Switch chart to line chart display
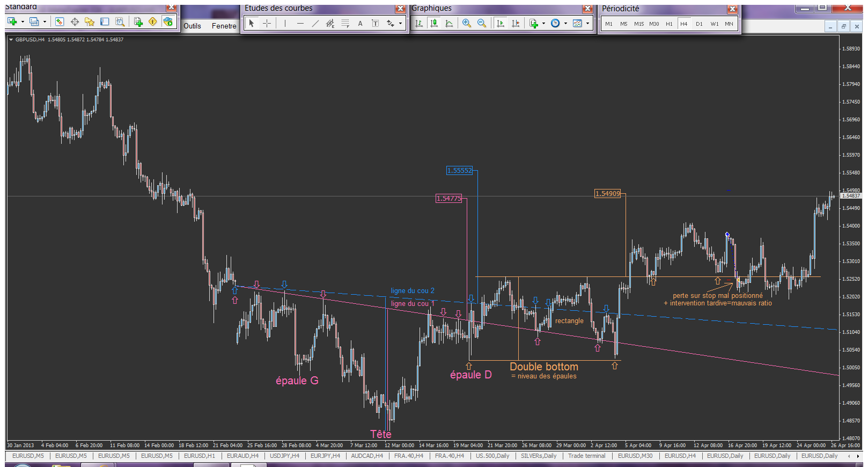Viewport: 868px width, 467px height. (449, 23)
